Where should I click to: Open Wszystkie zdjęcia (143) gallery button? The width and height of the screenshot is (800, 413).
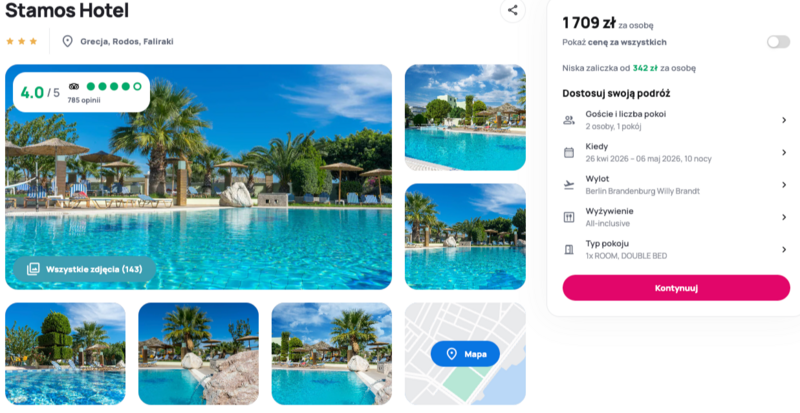tap(85, 270)
